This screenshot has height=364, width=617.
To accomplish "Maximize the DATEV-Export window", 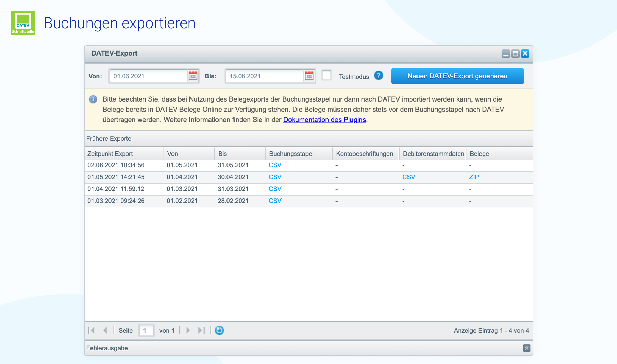I will pos(515,54).
